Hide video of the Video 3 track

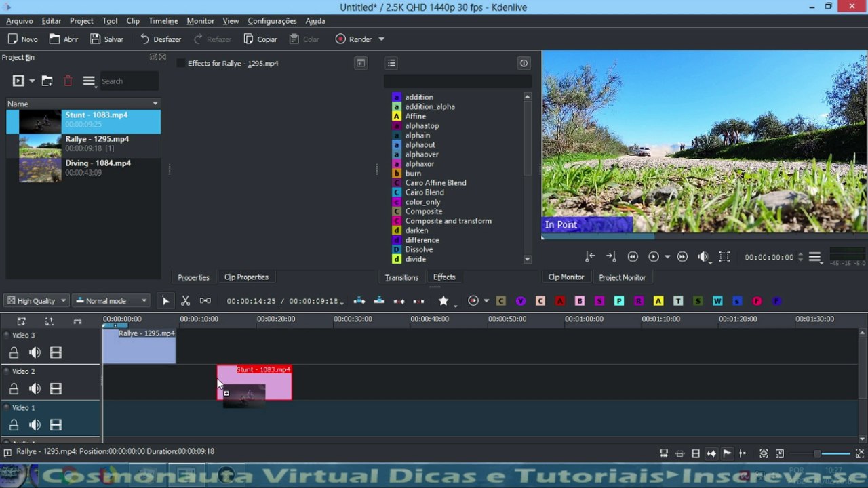pyautogui.click(x=56, y=352)
